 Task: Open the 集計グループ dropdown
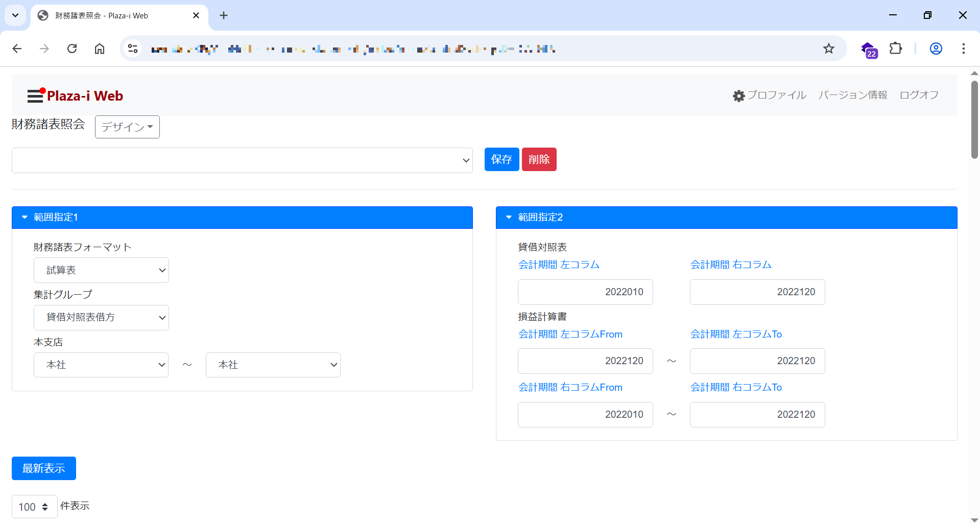pyautogui.click(x=101, y=318)
